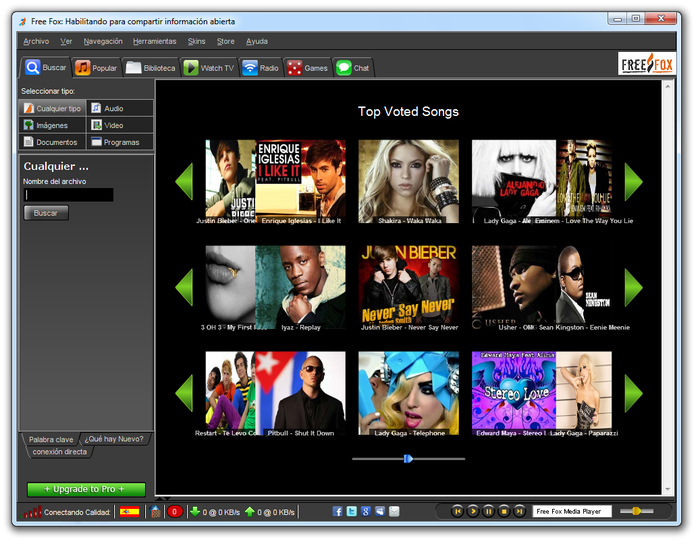Go to next songs in bottom row

633,393
